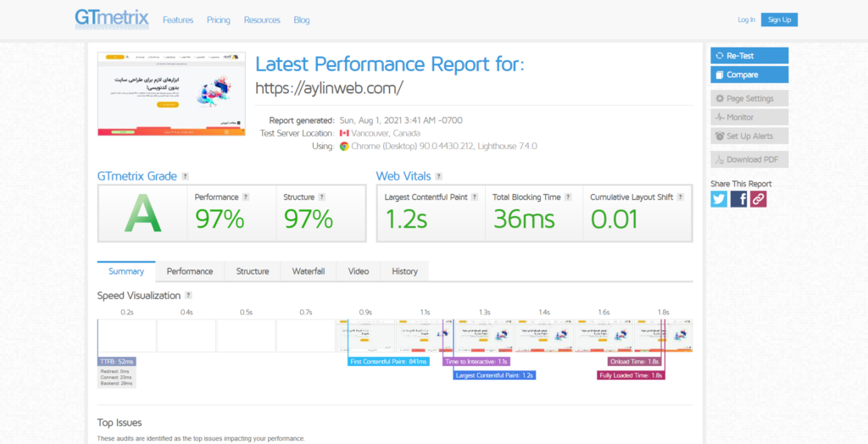Click the Vancouver, Canada location text
Viewport: 868px width, 444px height.
(x=386, y=133)
